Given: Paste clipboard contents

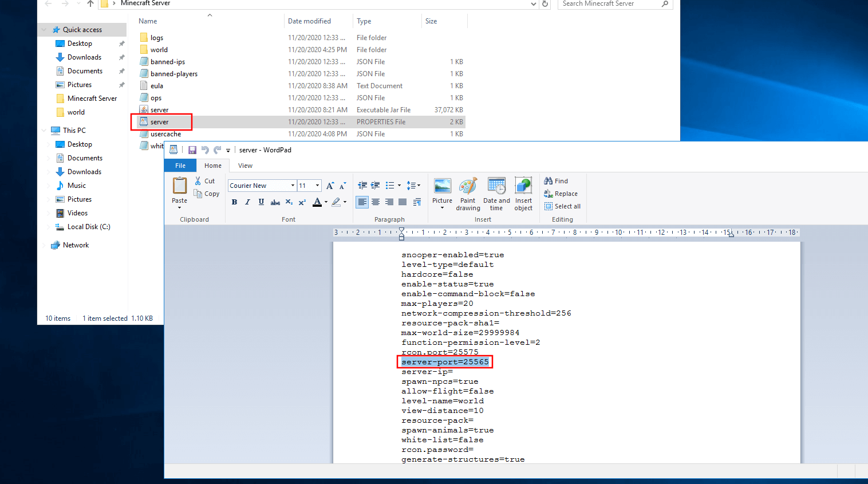Looking at the screenshot, I should [x=180, y=186].
